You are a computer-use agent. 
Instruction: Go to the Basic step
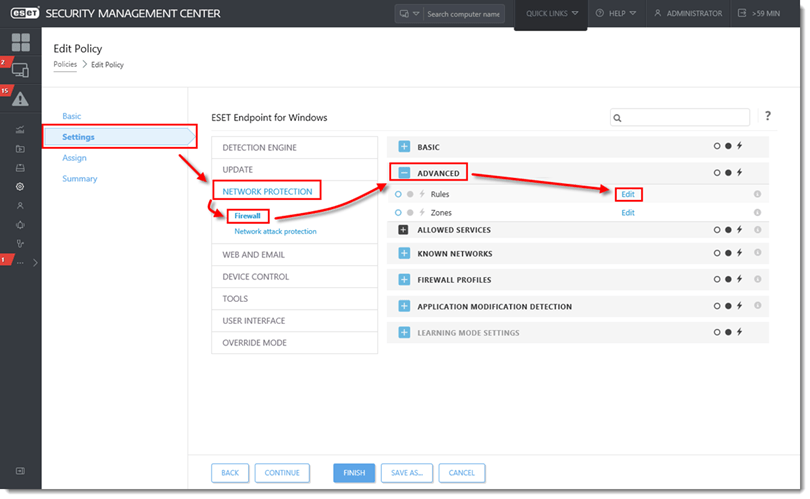click(x=72, y=116)
